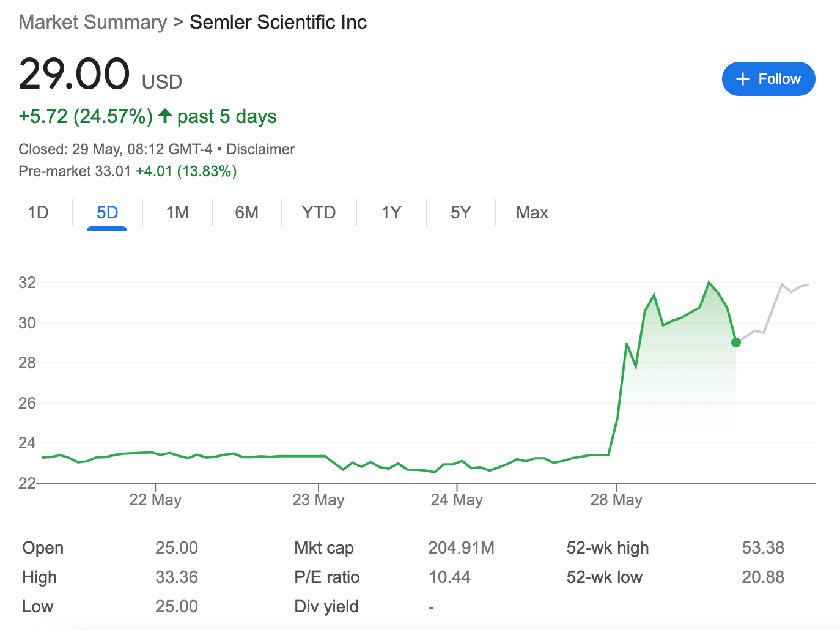Click the Low value 25.00

tap(177, 606)
